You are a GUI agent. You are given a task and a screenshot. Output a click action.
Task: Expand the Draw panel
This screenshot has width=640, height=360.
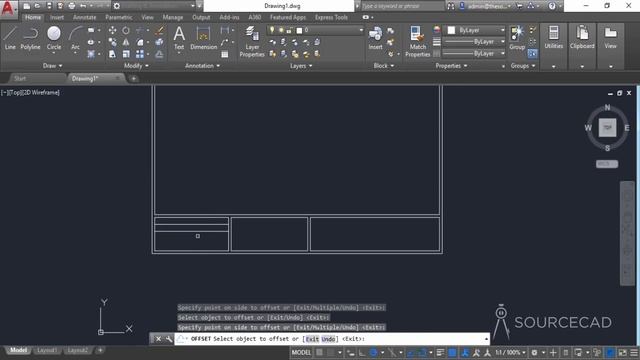click(52, 66)
